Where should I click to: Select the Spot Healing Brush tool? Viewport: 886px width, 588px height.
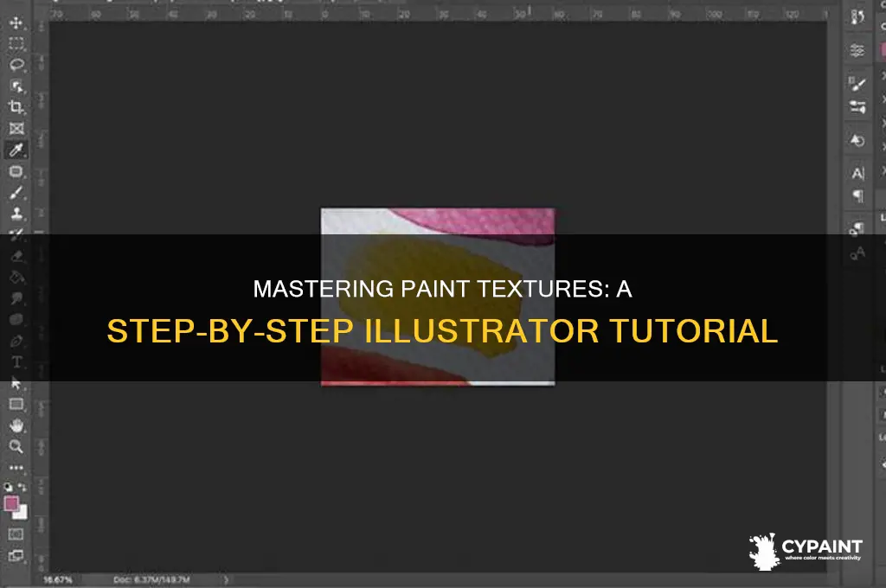tap(16, 171)
